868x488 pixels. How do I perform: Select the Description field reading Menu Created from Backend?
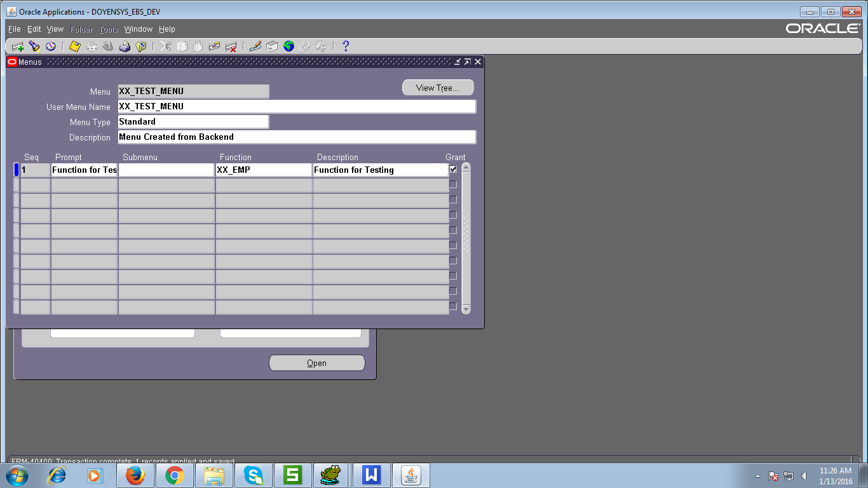[296, 137]
